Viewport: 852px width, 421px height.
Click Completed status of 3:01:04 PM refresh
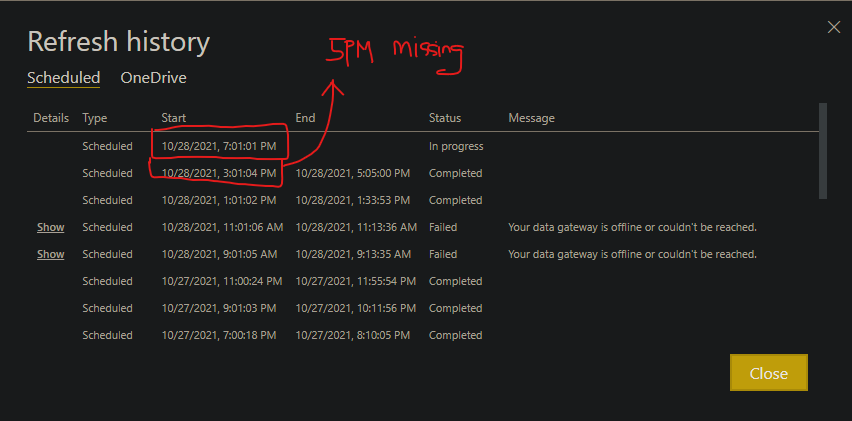(x=455, y=173)
